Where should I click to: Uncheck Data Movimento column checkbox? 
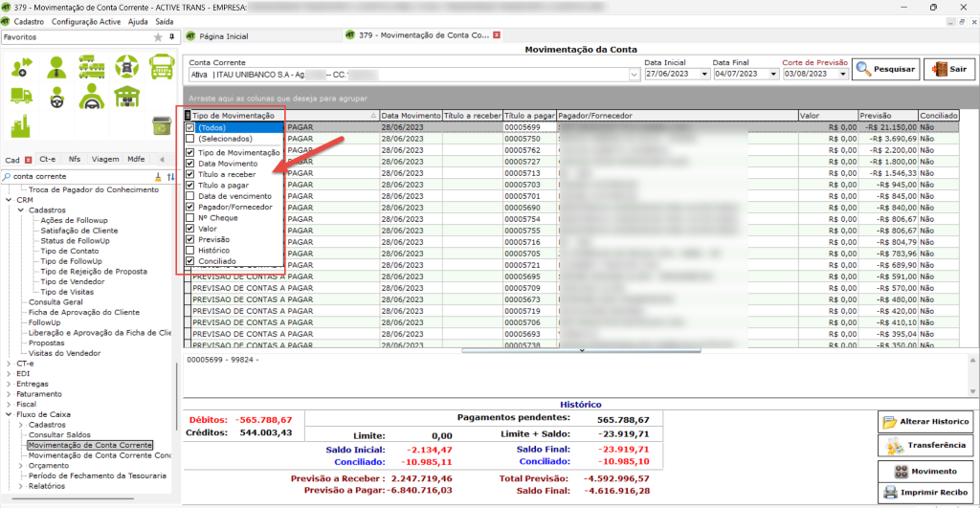(x=190, y=164)
